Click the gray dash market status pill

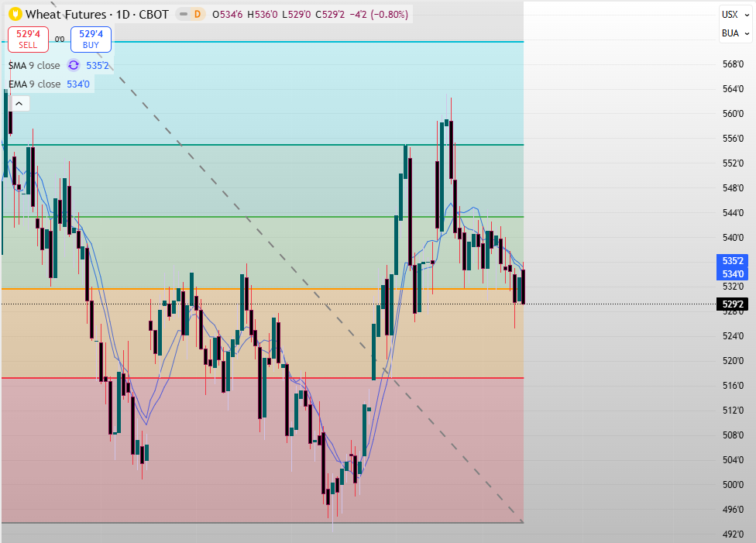click(182, 14)
